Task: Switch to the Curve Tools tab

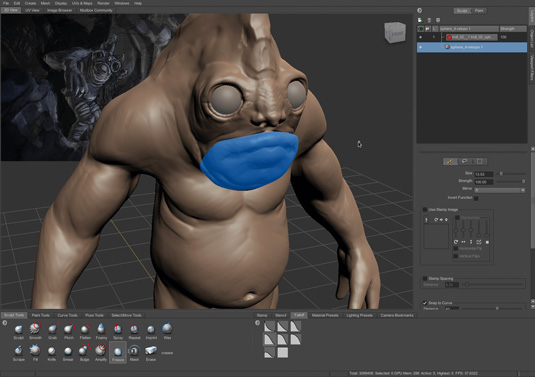Action: tap(67, 315)
